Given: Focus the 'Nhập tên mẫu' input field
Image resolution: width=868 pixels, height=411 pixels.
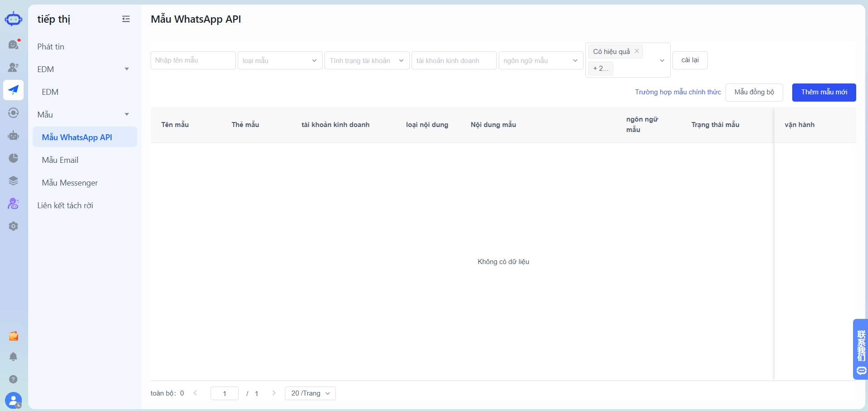Looking at the screenshot, I should click(193, 60).
